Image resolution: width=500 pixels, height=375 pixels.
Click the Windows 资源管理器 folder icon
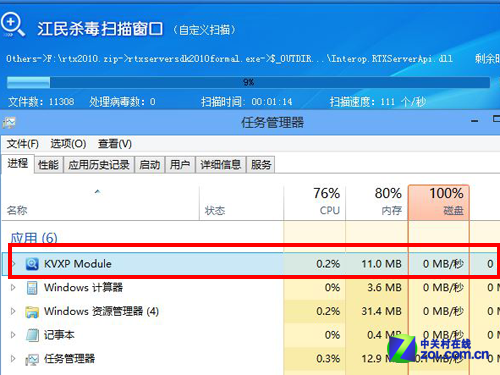pos(32,312)
